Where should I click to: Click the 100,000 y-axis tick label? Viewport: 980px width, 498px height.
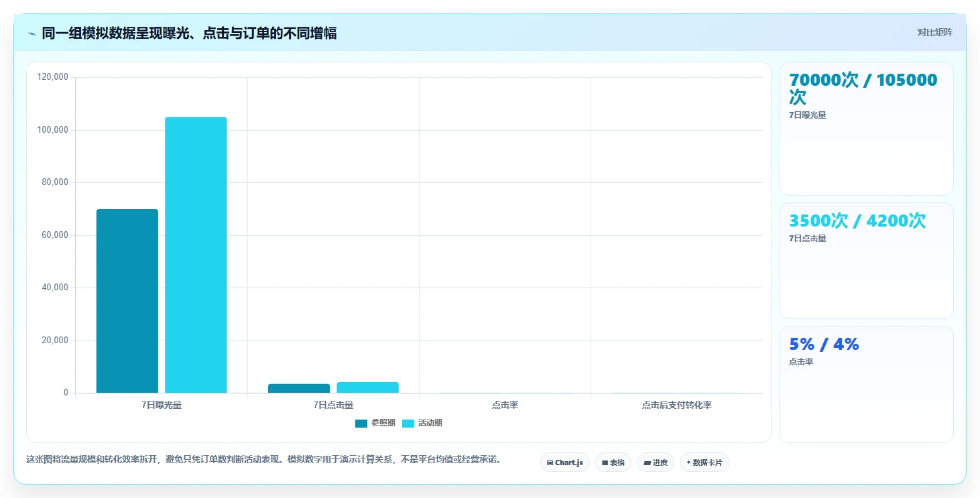click(x=53, y=130)
